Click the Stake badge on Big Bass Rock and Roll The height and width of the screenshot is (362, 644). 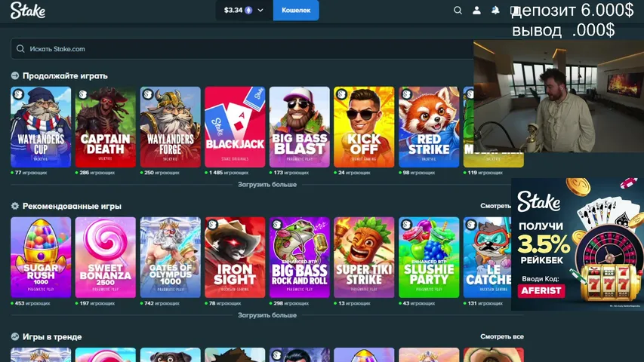coord(277,225)
